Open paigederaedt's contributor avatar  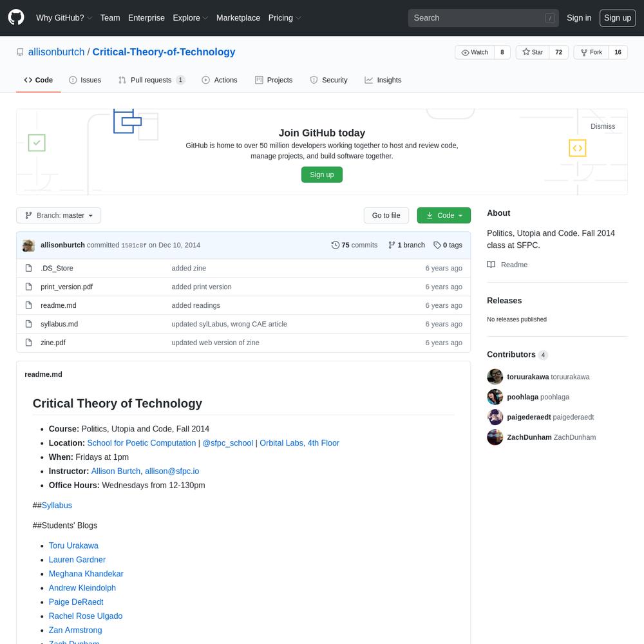(495, 417)
